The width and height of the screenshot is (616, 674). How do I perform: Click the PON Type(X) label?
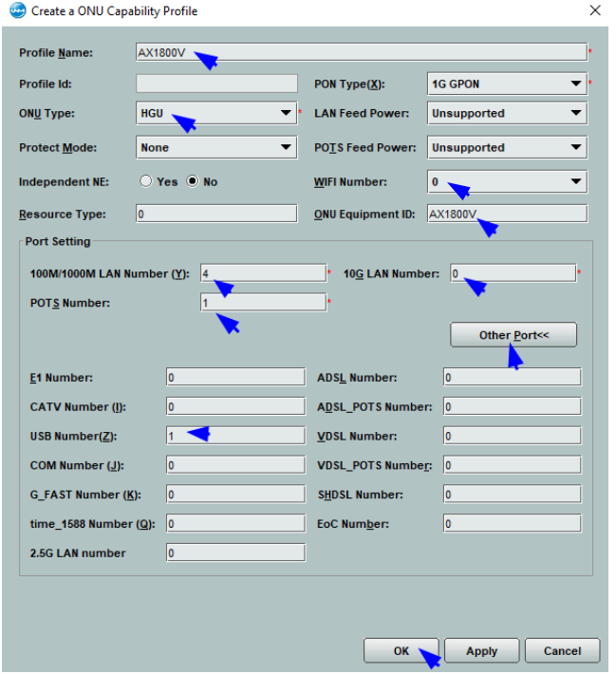pyautogui.click(x=349, y=84)
